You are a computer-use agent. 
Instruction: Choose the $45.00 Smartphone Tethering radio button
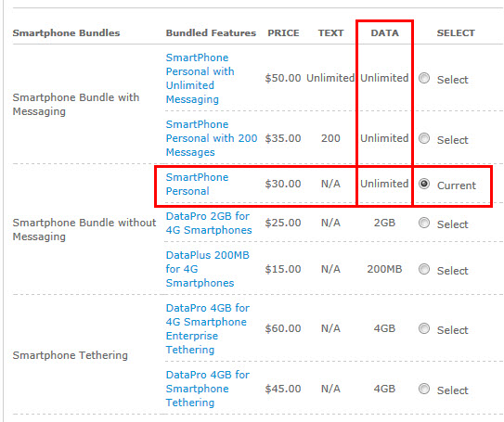424,389
